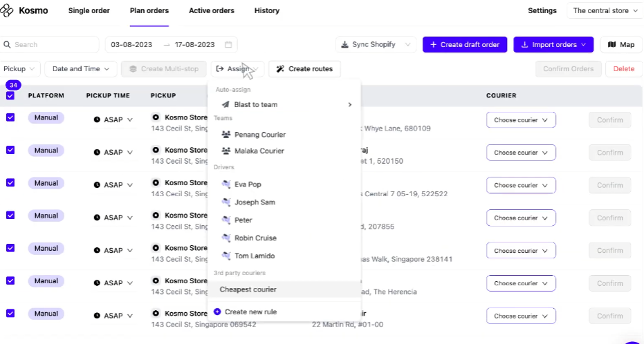Click the search magnifier icon
The image size is (644, 344).
tap(7, 45)
